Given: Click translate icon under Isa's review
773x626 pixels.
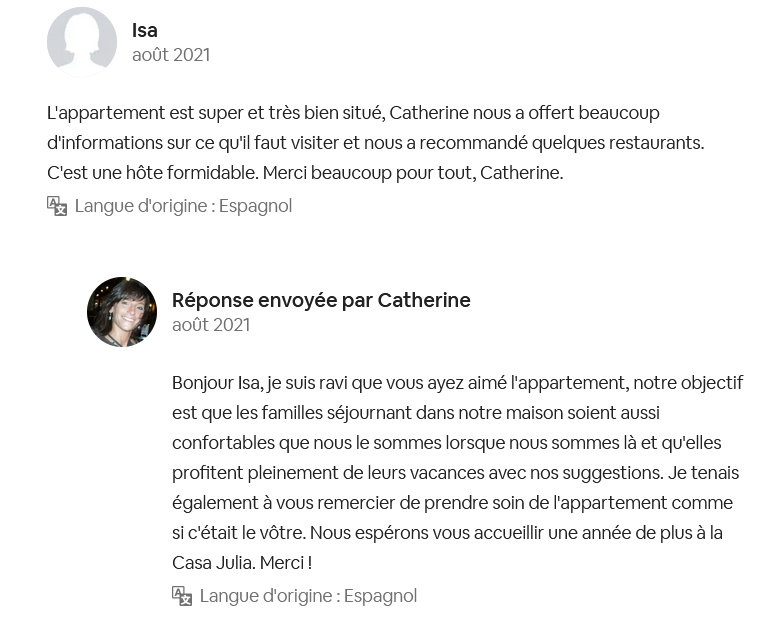Looking at the screenshot, I should (57, 206).
